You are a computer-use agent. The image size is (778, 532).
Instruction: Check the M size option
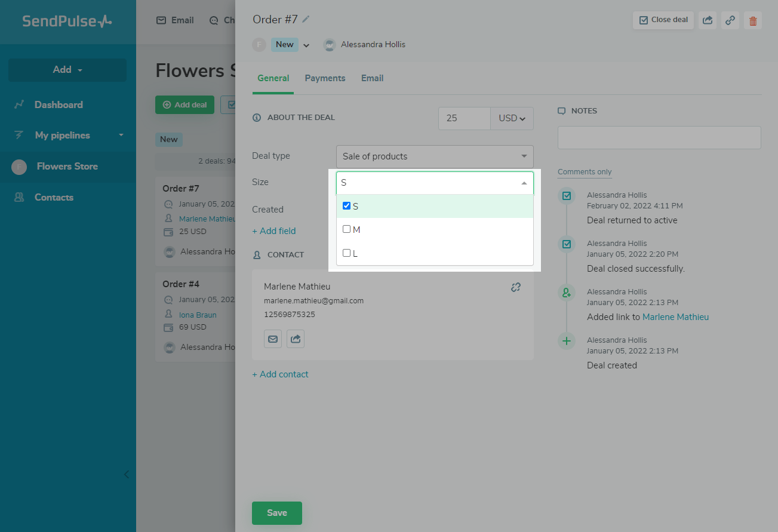[347, 229]
